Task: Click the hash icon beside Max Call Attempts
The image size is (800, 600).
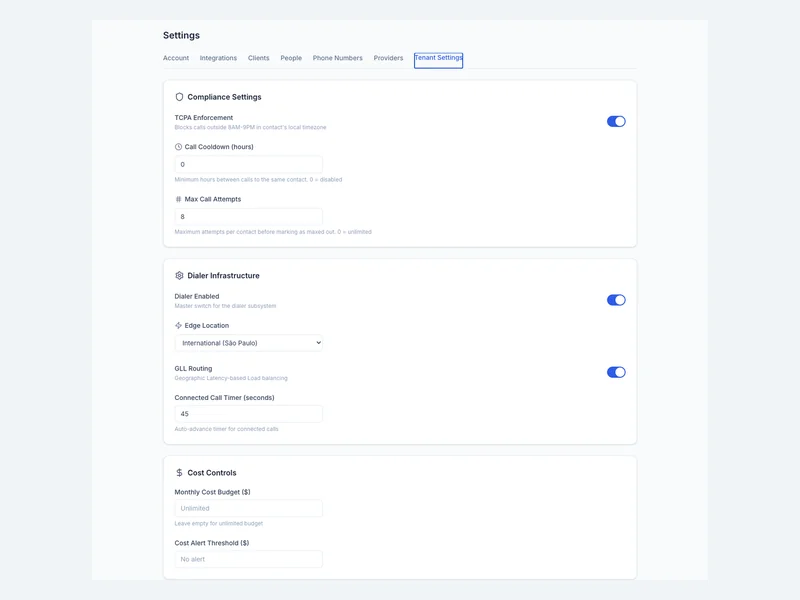Action: (178, 199)
